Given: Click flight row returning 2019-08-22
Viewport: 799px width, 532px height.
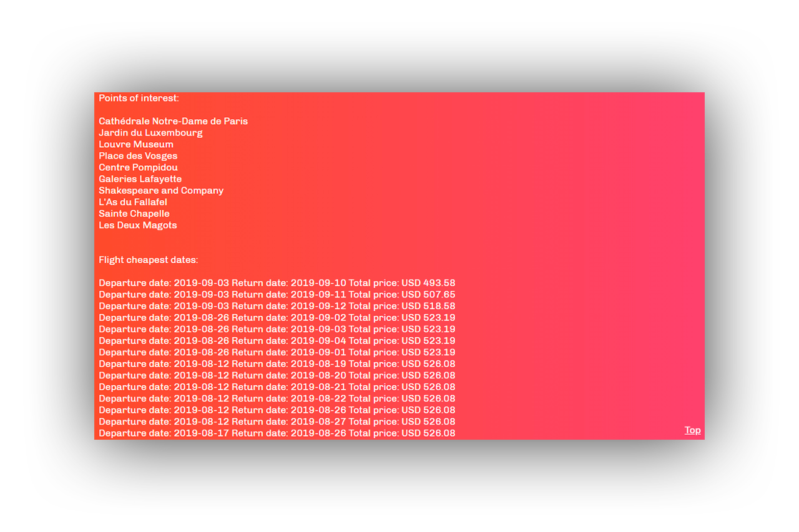Looking at the screenshot, I should (x=277, y=398).
